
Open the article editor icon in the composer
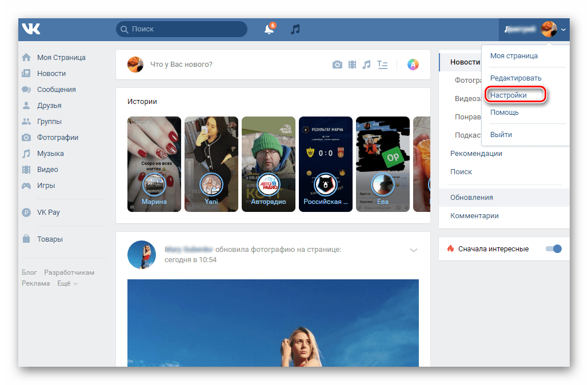[382, 65]
